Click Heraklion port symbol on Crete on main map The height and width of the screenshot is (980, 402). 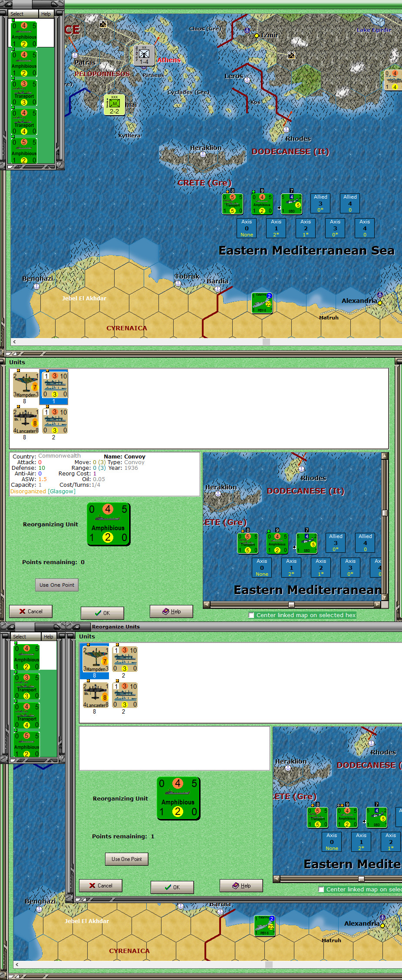(203, 154)
